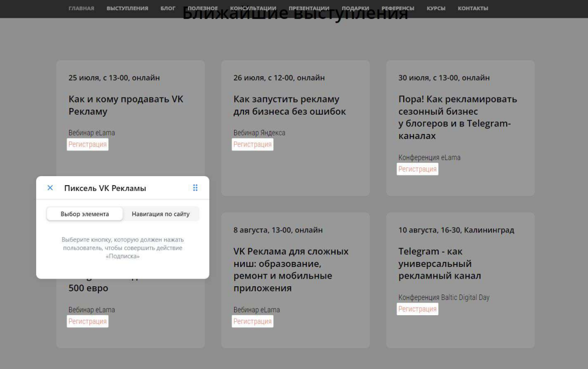
Task: Open ГЛАВНАЯ in top navigation
Action: pyautogui.click(x=81, y=8)
